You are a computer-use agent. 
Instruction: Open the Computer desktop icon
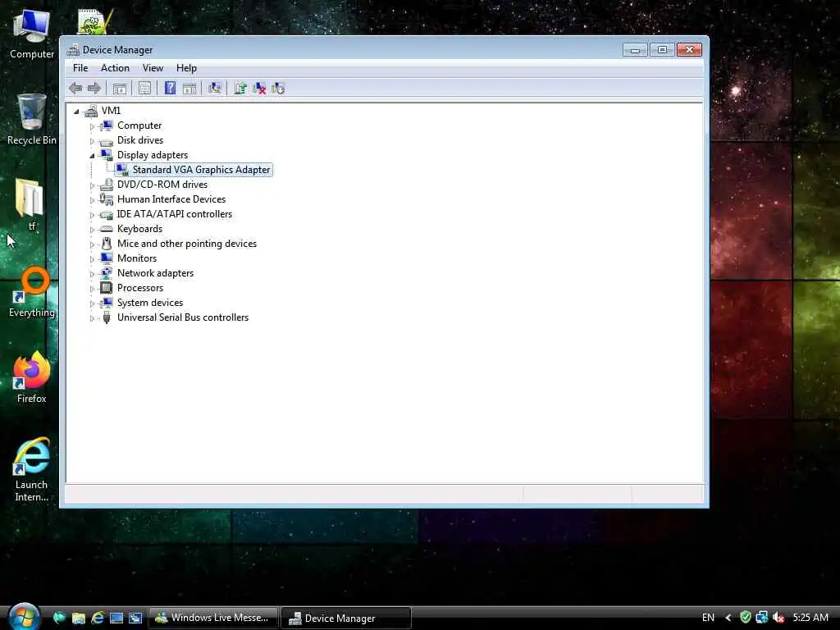32,33
